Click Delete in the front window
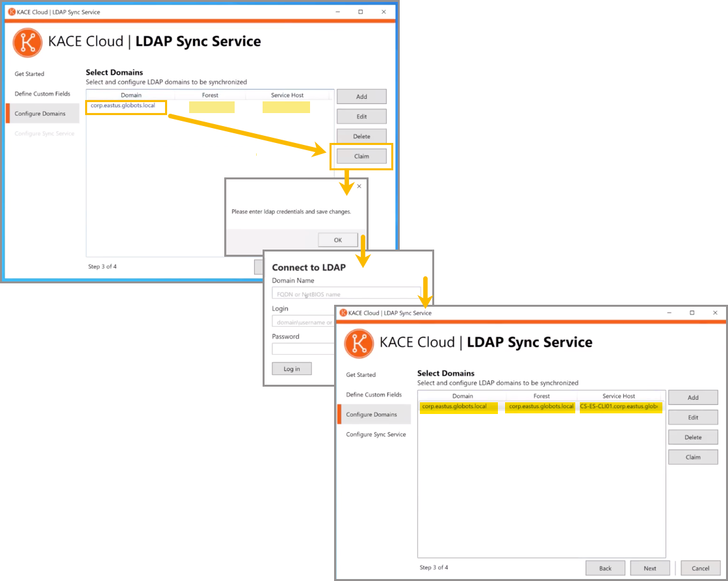This screenshot has width=728, height=581. [x=693, y=437]
